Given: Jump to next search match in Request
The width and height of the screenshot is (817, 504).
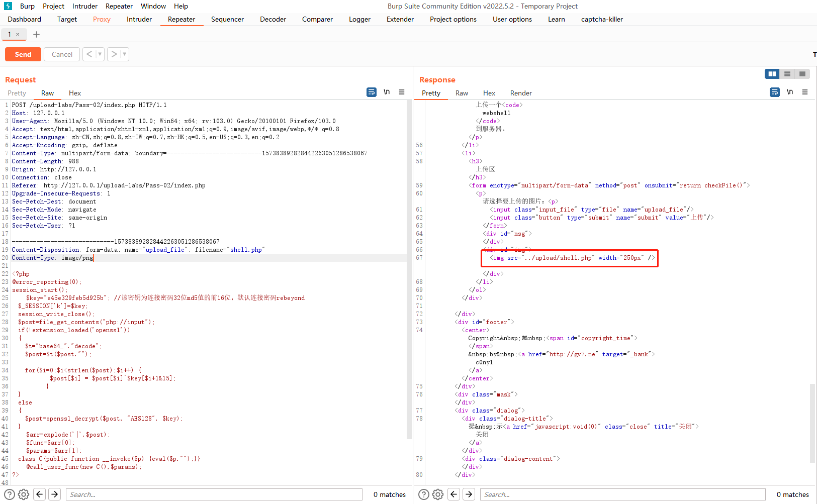Looking at the screenshot, I should point(55,494).
